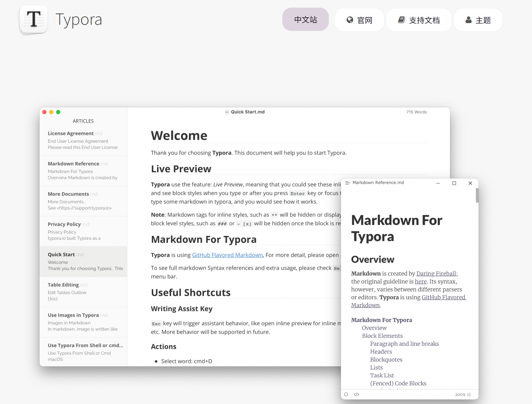This screenshot has width=532, height=404.
Task: Select Markdown Reference.md in the articles list
Action: (83, 171)
